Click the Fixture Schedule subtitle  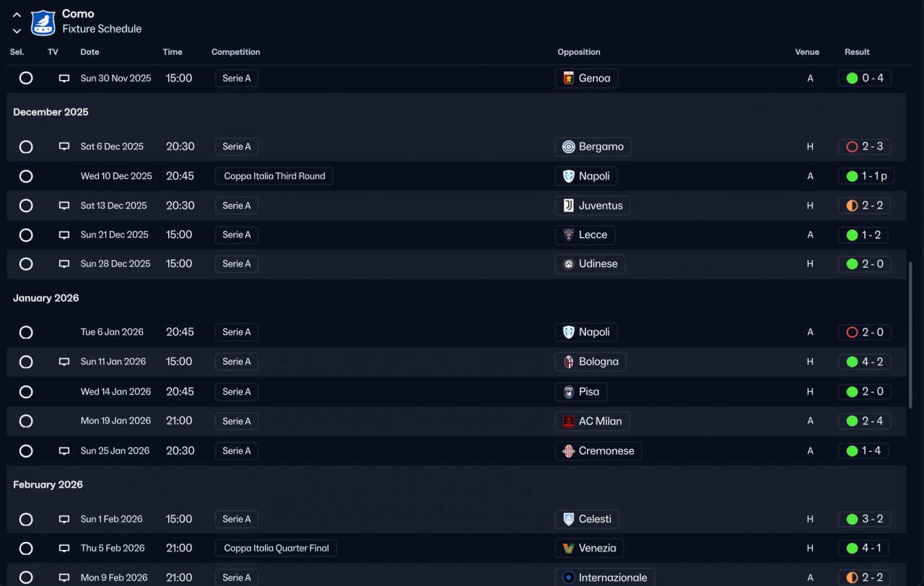click(102, 29)
